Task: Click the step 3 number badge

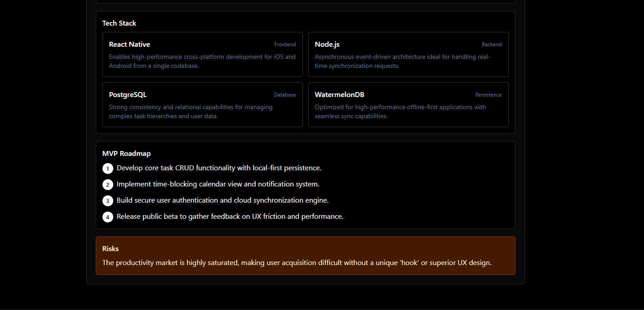Action: click(108, 201)
